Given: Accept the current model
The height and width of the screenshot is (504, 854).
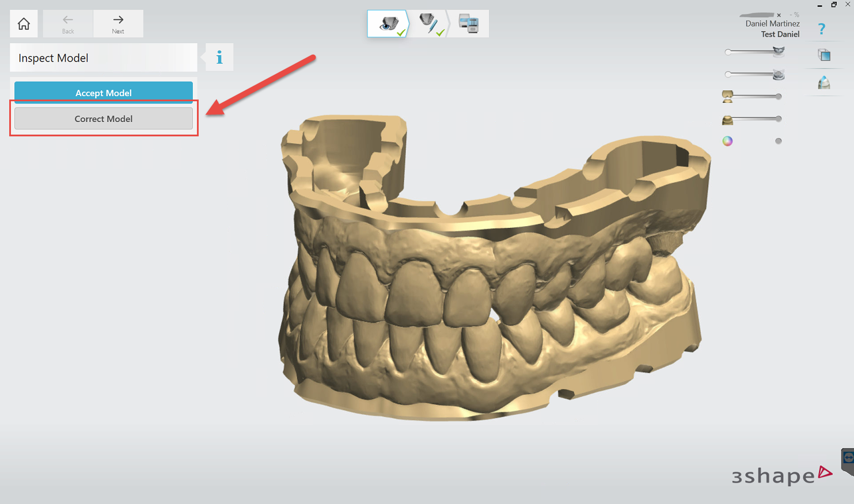Looking at the screenshot, I should (x=104, y=92).
